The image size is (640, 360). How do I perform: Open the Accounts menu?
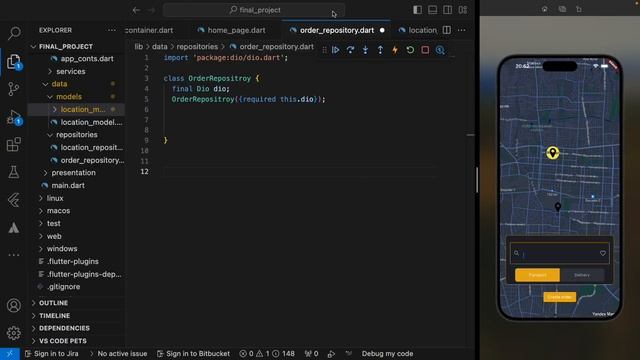click(x=14, y=305)
